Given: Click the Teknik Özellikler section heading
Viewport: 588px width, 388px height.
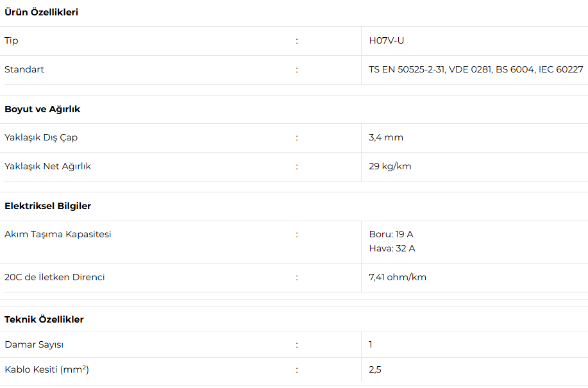Looking at the screenshot, I should (x=44, y=319).
